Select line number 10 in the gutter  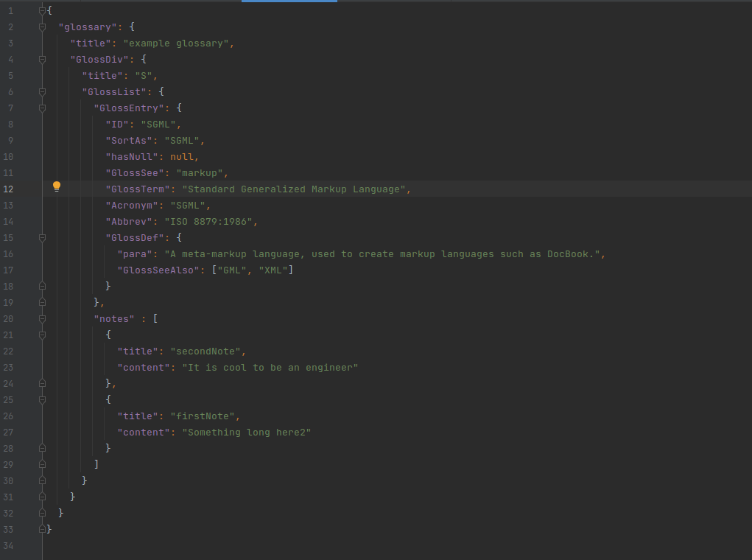point(10,156)
